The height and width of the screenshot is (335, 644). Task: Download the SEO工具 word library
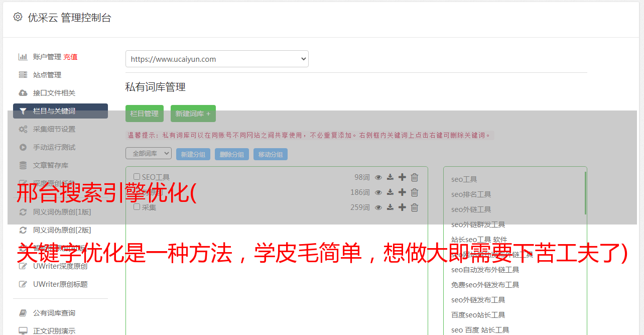pyautogui.click(x=390, y=177)
